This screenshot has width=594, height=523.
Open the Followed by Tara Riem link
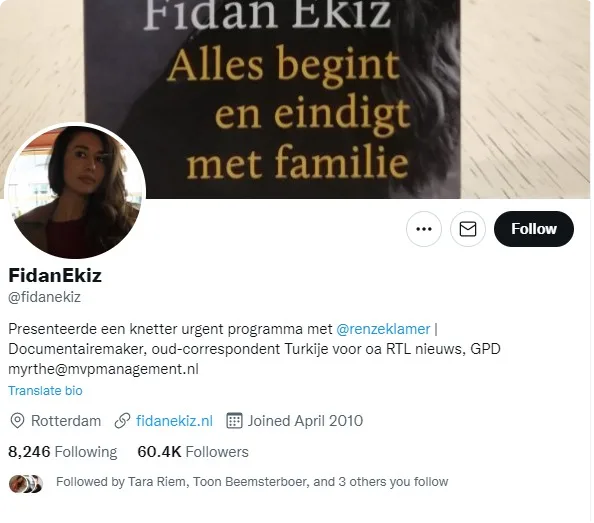(252, 482)
